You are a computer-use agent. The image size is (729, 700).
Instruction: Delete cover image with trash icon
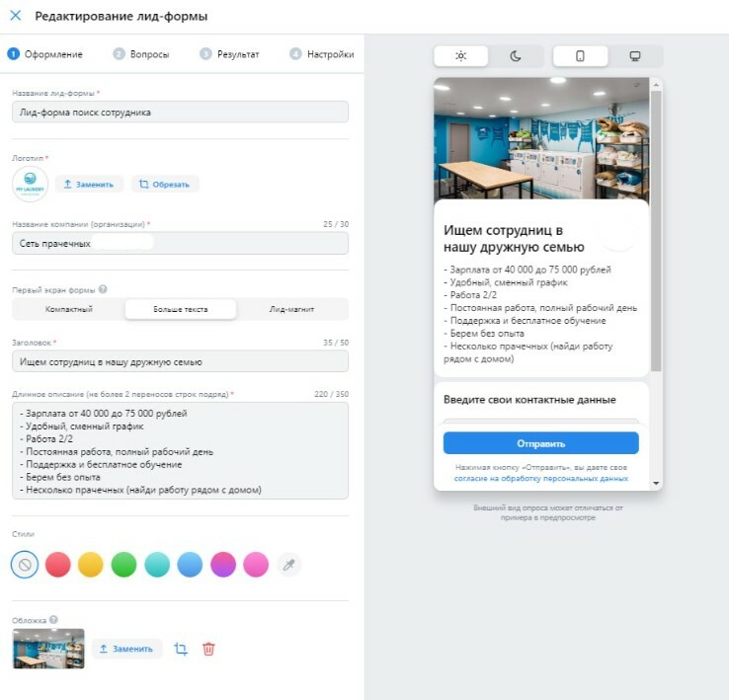click(x=208, y=649)
